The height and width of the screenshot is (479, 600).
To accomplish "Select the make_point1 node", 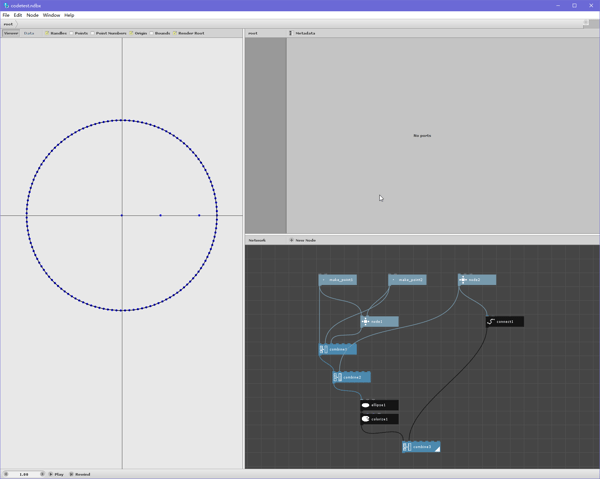I will (338, 280).
